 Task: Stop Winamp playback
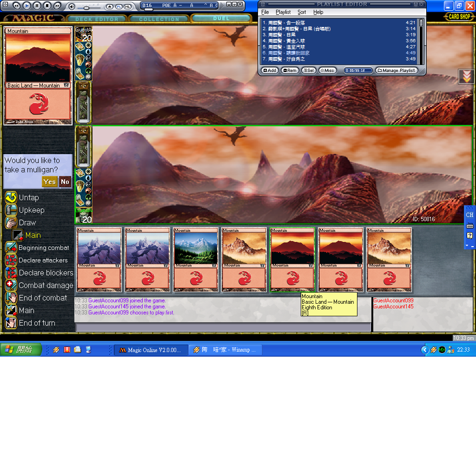(x=47, y=6)
